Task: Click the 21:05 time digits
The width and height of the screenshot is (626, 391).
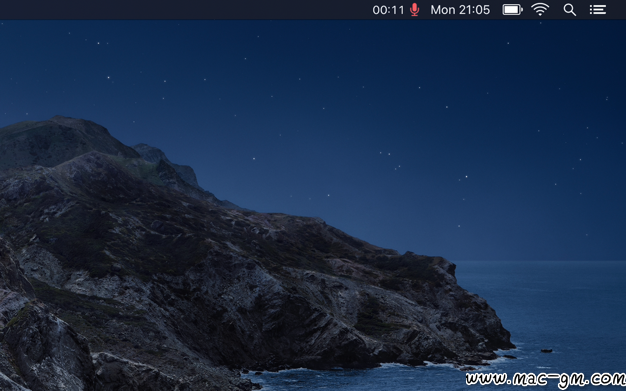Action: pos(474,10)
